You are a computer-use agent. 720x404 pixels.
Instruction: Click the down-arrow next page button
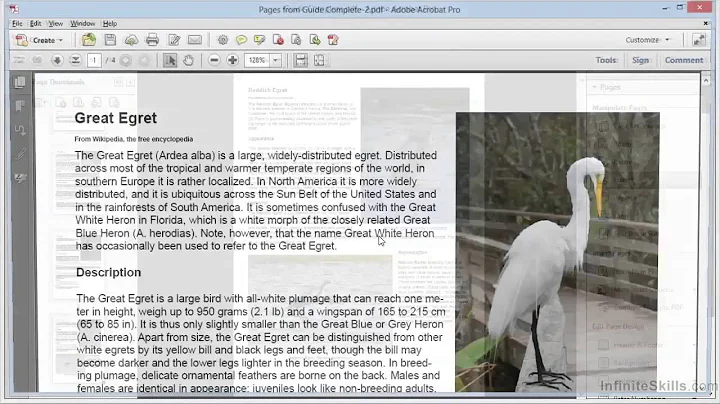(x=57, y=60)
